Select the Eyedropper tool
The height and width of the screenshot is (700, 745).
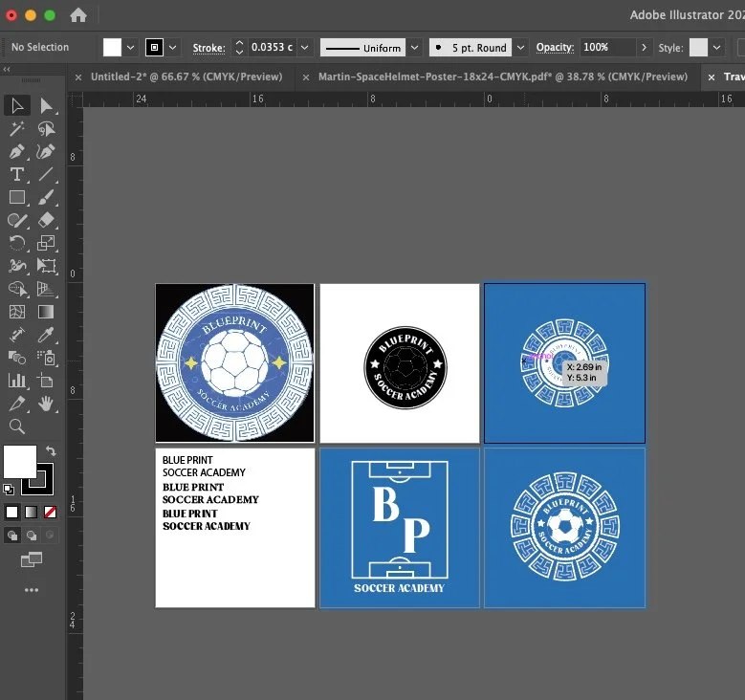point(46,335)
